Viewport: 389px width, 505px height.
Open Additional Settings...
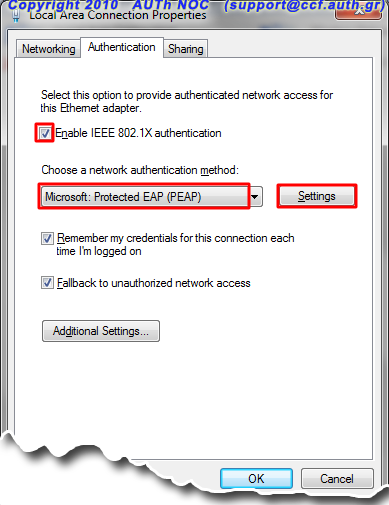pyautogui.click(x=101, y=331)
